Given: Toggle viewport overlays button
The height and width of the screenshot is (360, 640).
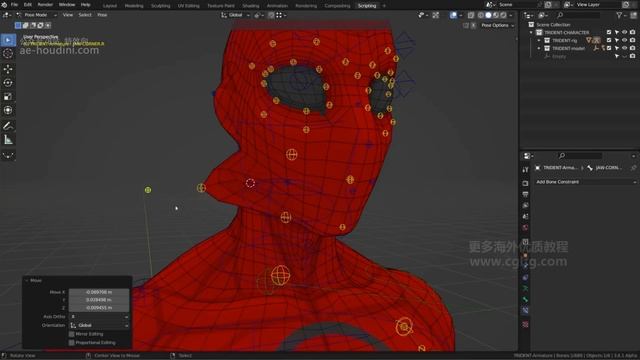Looking at the screenshot, I should click(453, 15).
